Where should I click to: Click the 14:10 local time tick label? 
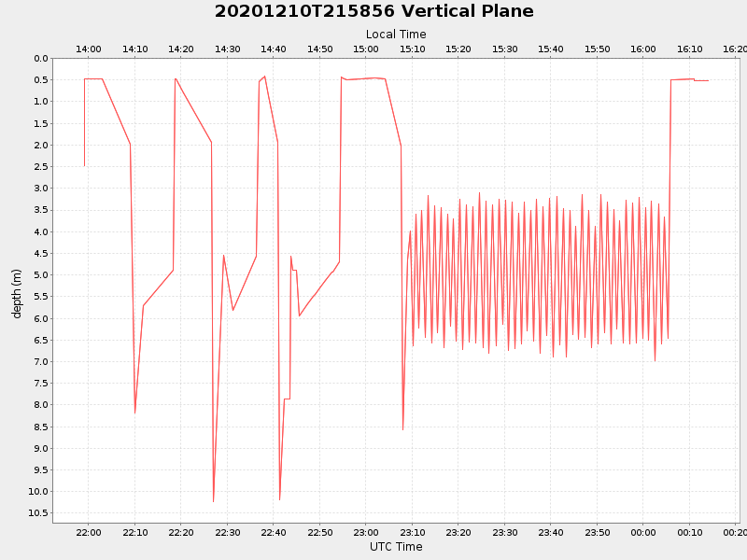tap(134, 49)
